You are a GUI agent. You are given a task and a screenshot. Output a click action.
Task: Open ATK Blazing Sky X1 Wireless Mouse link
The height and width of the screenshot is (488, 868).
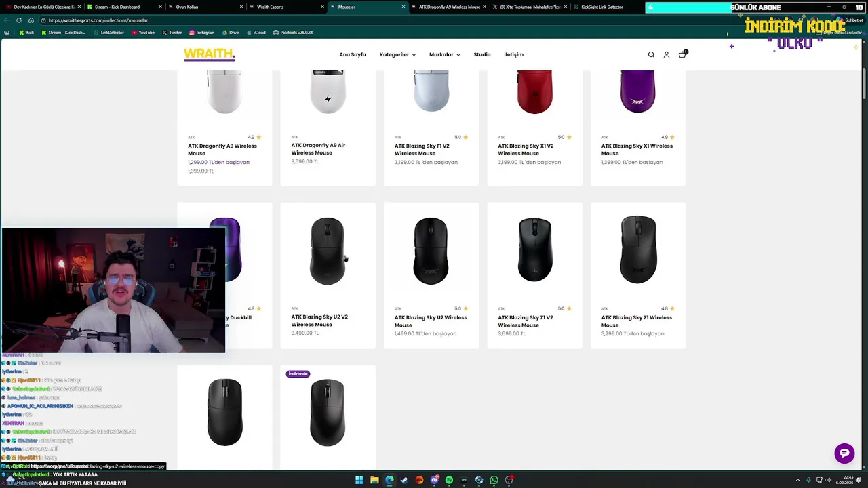point(637,150)
